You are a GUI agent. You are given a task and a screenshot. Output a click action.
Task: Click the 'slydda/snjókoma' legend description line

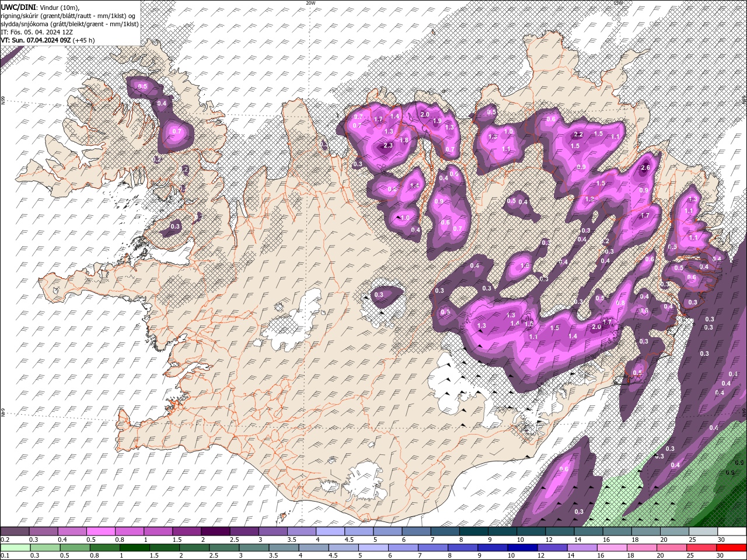tap(69, 24)
